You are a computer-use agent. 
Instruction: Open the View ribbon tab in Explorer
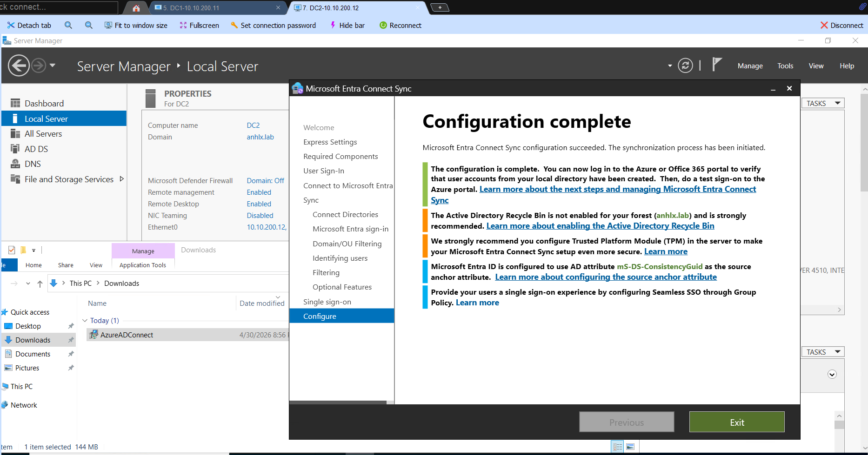point(96,265)
